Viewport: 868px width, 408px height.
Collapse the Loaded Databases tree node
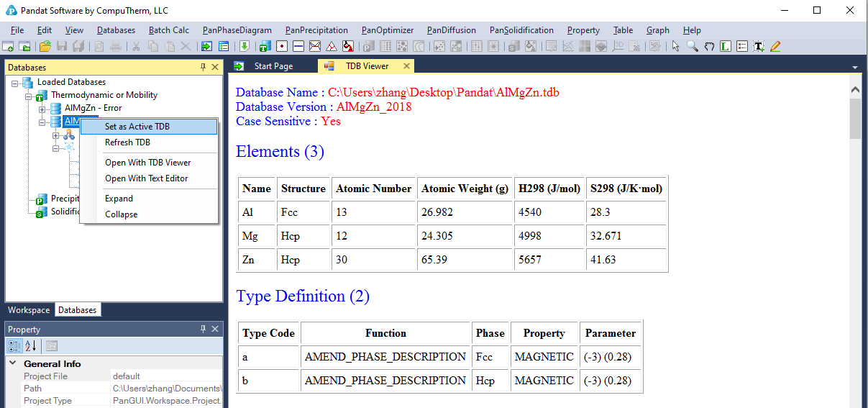(15, 83)
